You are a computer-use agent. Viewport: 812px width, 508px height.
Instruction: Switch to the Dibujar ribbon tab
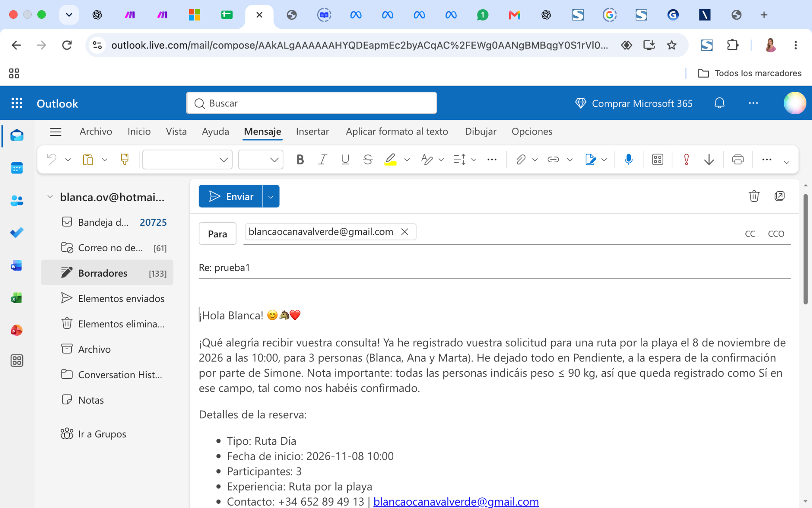point(481,131)
